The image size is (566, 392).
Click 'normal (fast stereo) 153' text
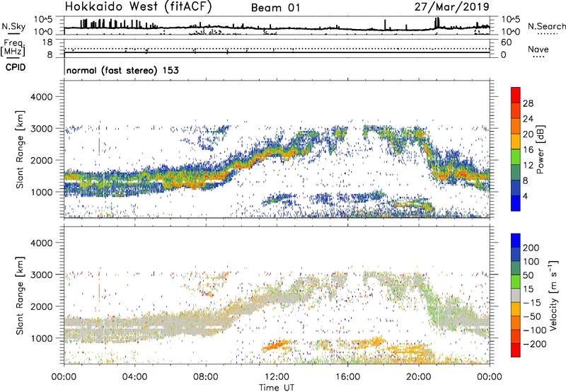(x=122, y=70)
